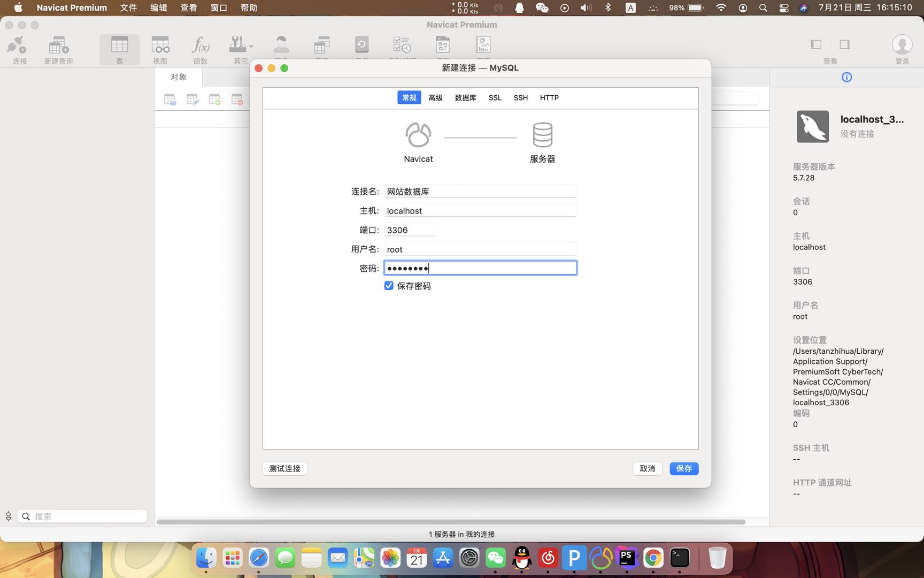Viewport: 924px width, 578px height.
Task: Click the '1 服务器 in 我的连接' status text
Action: pyautogui.click(x=461, y=534)
